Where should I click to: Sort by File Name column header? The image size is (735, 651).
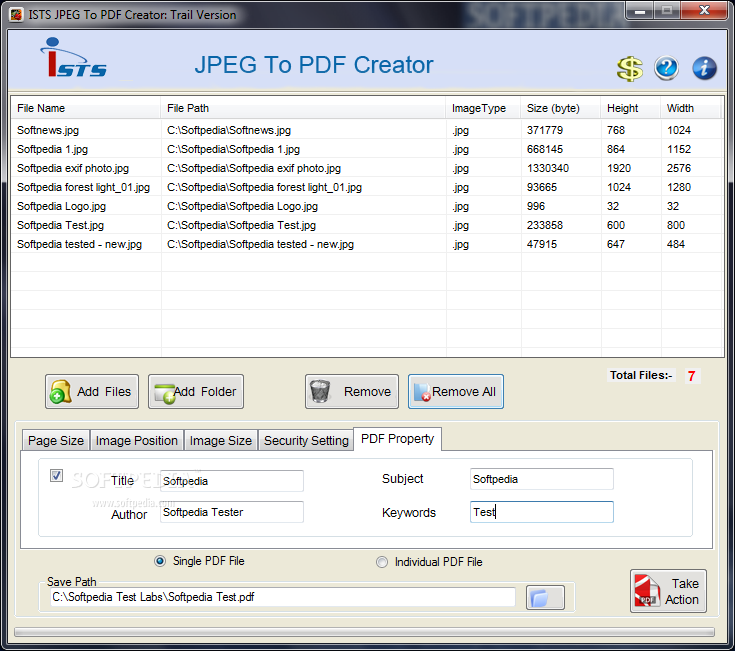[x=86, y=108]
